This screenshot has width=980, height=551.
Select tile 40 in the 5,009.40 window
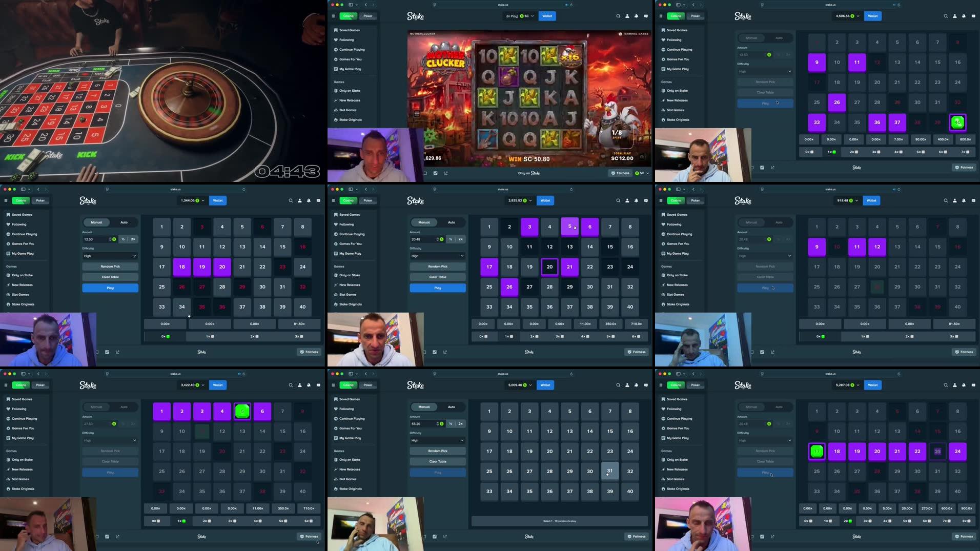click(x=630, y=491)
